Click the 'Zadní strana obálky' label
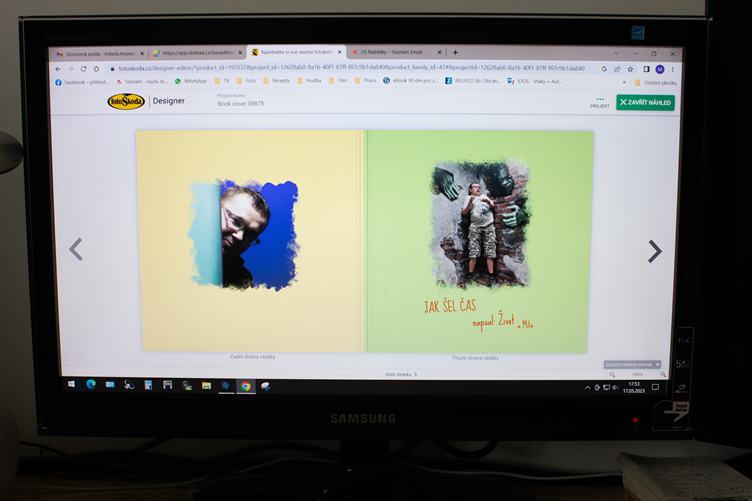 (x=252, y=357)
